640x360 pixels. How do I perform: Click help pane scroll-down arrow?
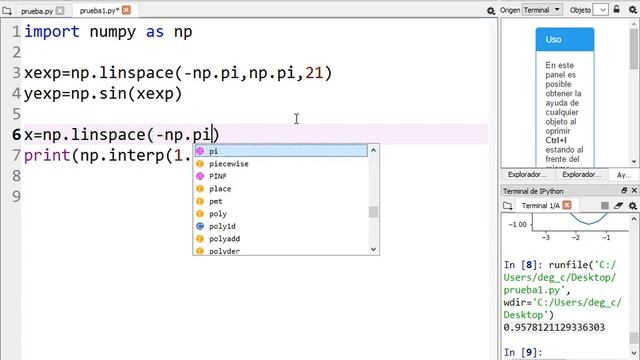pos(634,162)
